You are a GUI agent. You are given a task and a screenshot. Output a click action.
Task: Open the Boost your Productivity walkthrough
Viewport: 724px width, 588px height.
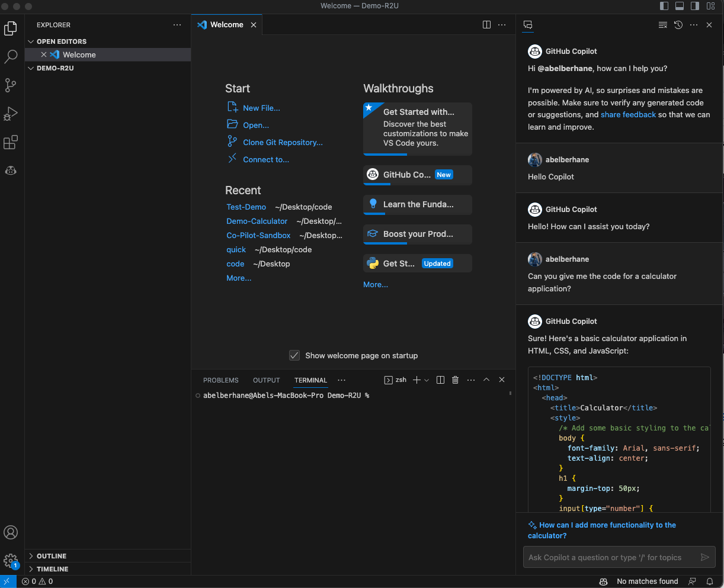click(418, 234)
